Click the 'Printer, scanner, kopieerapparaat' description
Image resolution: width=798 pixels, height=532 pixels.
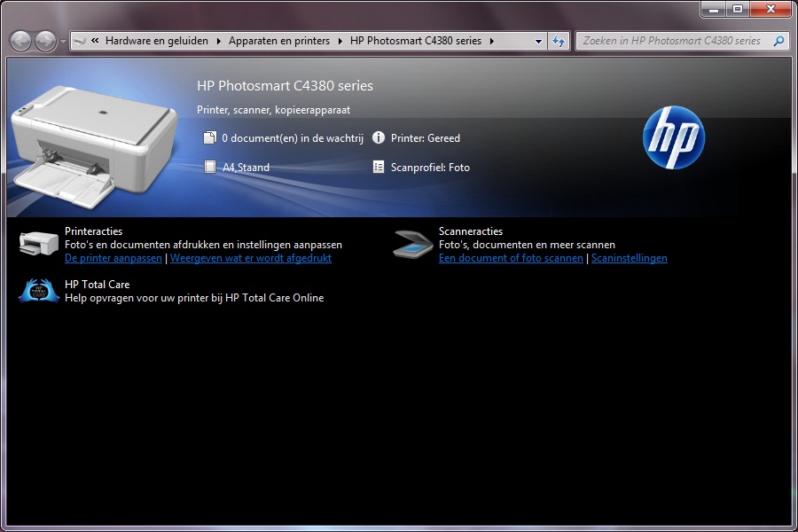[273, 110]
